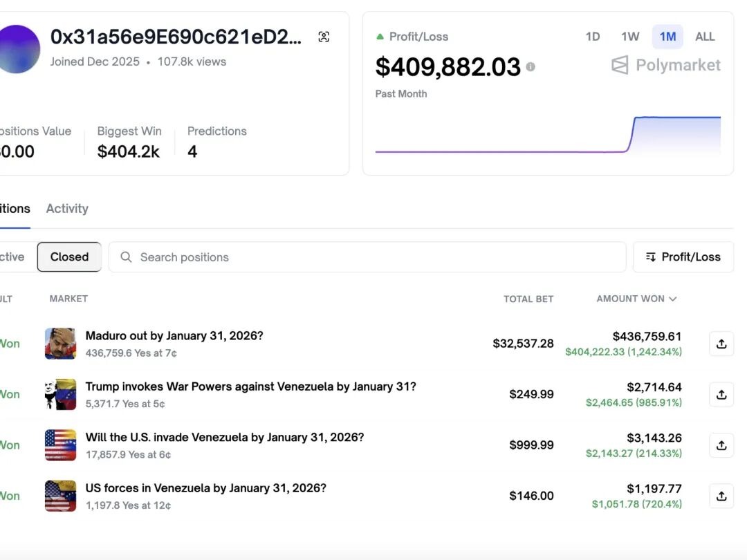Switch to the Activity tab
The height and width of the screenshot is (560, 747).
[x=67, y=209]
